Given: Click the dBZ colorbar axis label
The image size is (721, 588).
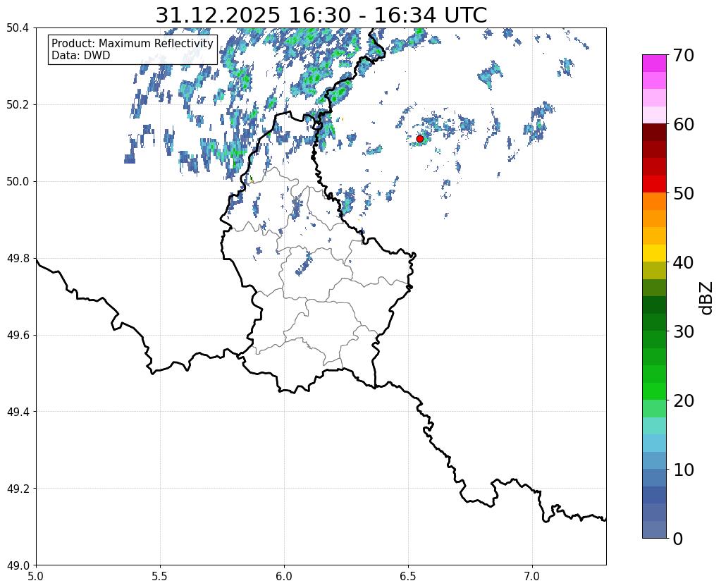Looking at the screenshot, I should [707, 298].
